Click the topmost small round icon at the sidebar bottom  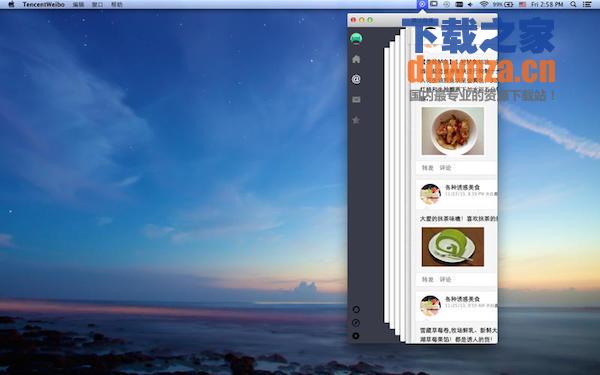(x=356, y=309)
